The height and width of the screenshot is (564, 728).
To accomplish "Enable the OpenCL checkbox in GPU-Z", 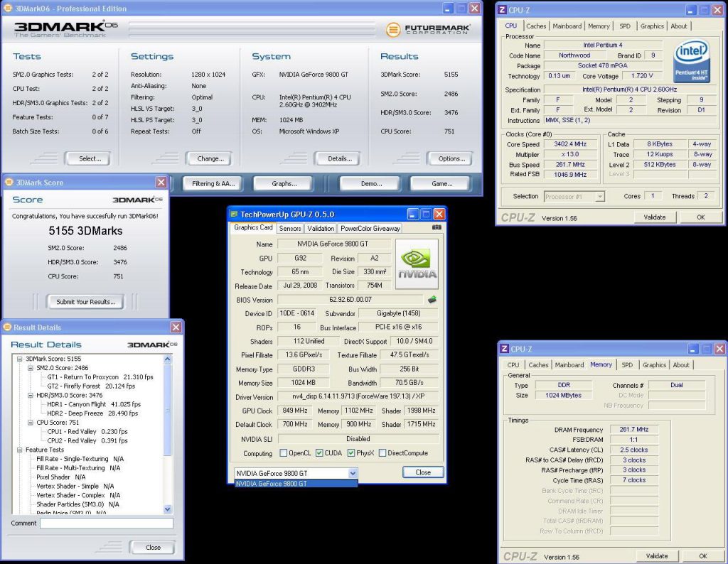I will click(x=283, y=453).
